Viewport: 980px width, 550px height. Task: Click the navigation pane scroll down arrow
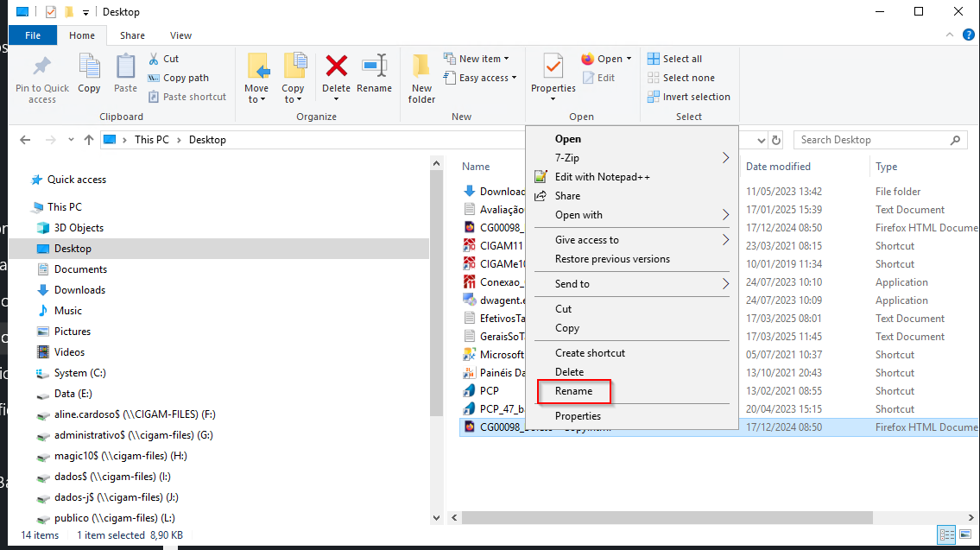click(x=436, y=517)
